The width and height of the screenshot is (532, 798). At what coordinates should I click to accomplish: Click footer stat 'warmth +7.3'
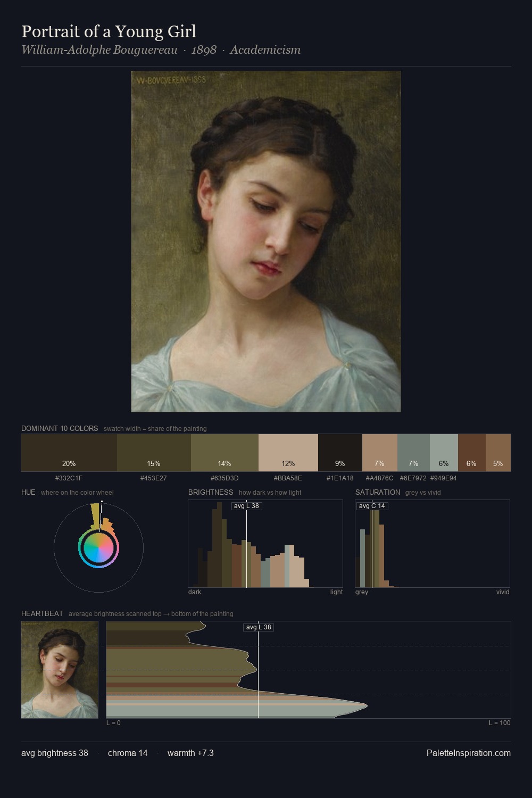click(190, 753)
